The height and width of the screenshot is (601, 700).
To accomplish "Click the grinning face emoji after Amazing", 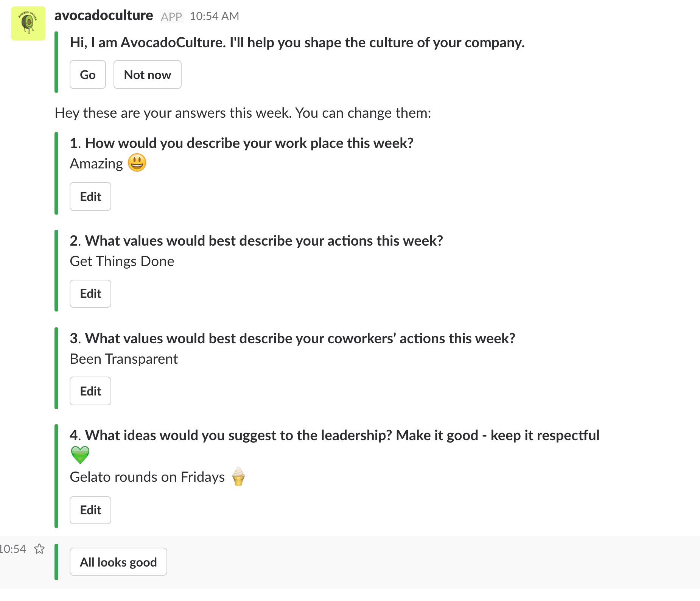I will 137,163.
